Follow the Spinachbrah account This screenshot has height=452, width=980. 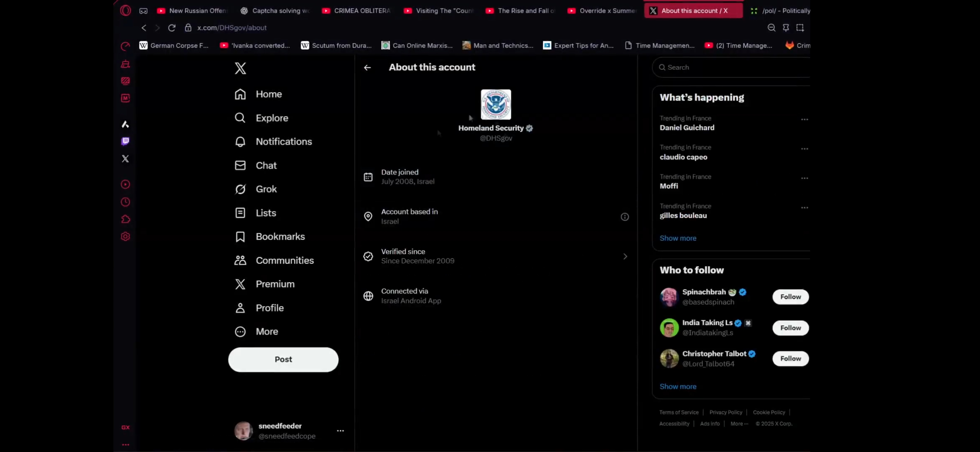(x=790, y=297)
